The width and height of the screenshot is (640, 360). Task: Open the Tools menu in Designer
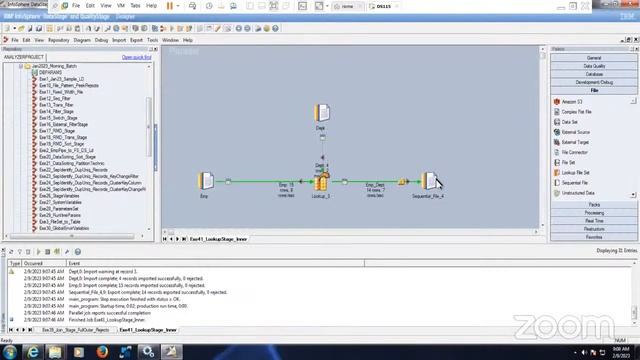click(x=152, y=40)
